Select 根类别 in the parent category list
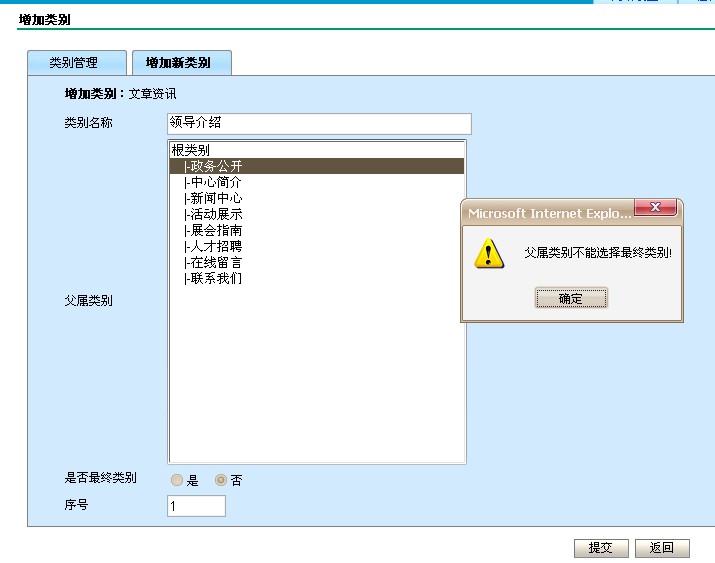 click(191, 150)
